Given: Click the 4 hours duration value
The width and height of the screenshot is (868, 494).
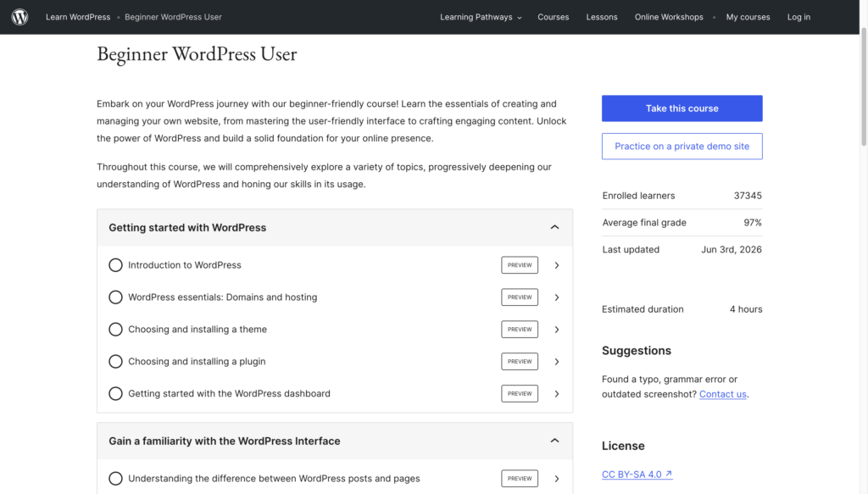Looking at the screenshot, I should point(746,310).
